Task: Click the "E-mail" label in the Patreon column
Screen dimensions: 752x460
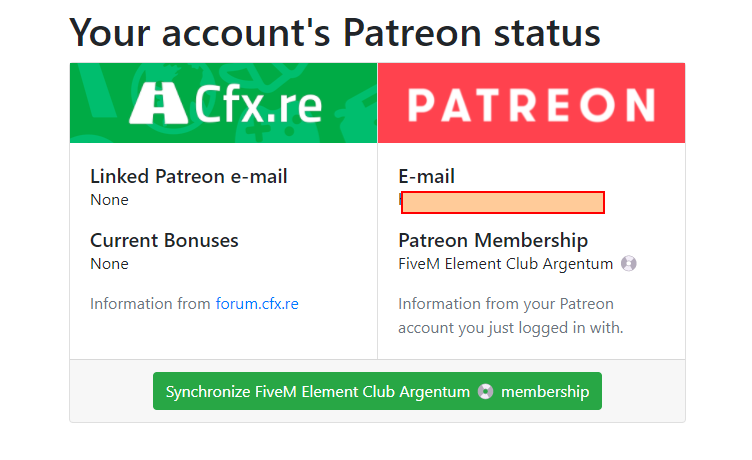Action: [426, 177]
